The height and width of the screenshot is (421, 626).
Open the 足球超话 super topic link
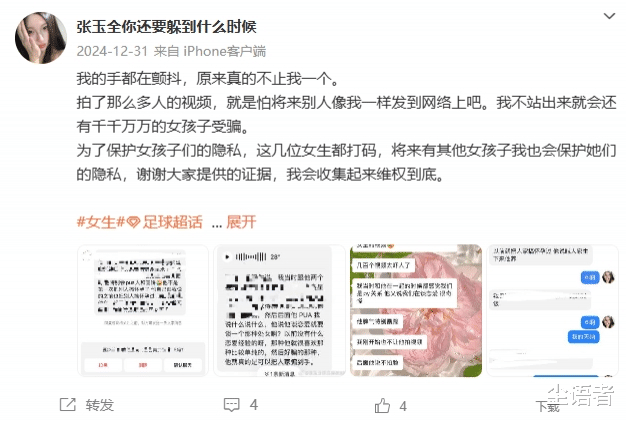[172, 222]
